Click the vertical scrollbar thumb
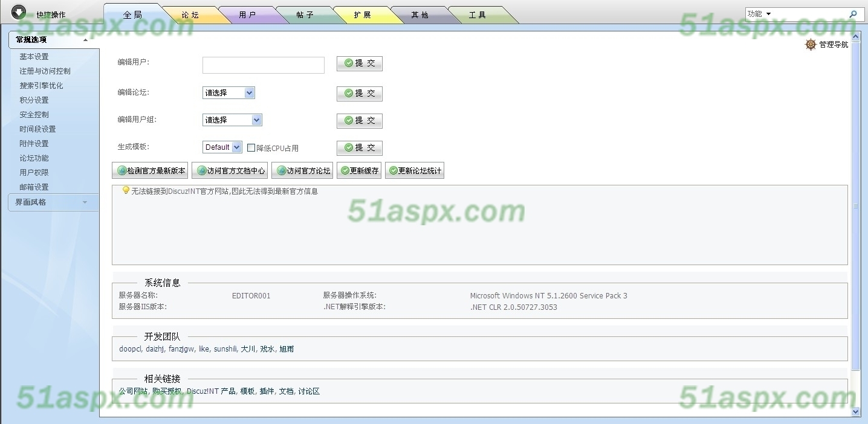The width and height of the screenshot is (868, 424). pyautogui.click(x=855, y=205)
